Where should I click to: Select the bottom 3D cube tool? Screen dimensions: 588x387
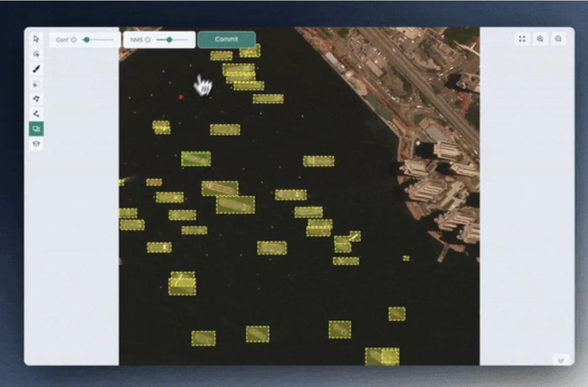(x=36, y=144)
